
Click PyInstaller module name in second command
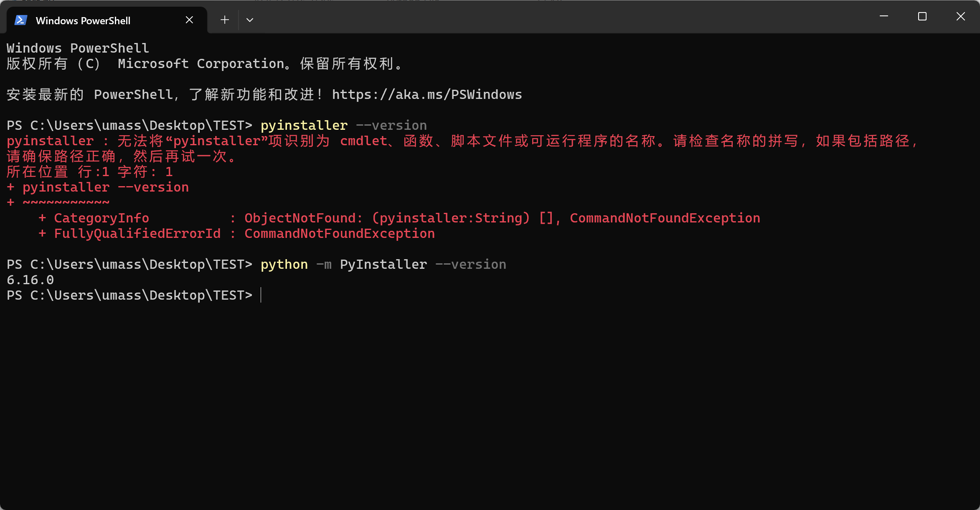click(383, 264)
